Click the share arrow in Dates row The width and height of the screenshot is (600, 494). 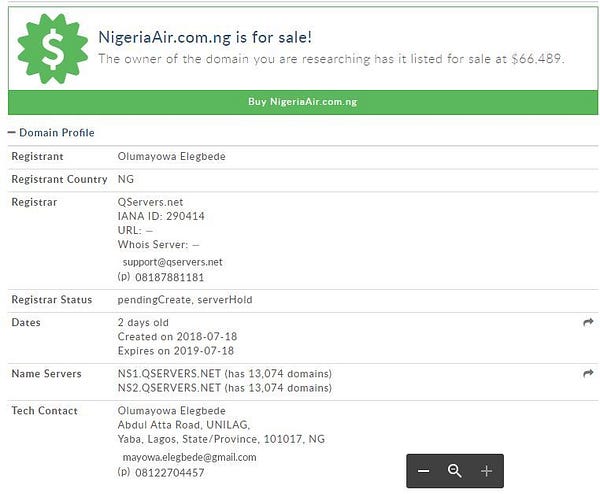tap(588, 323)
